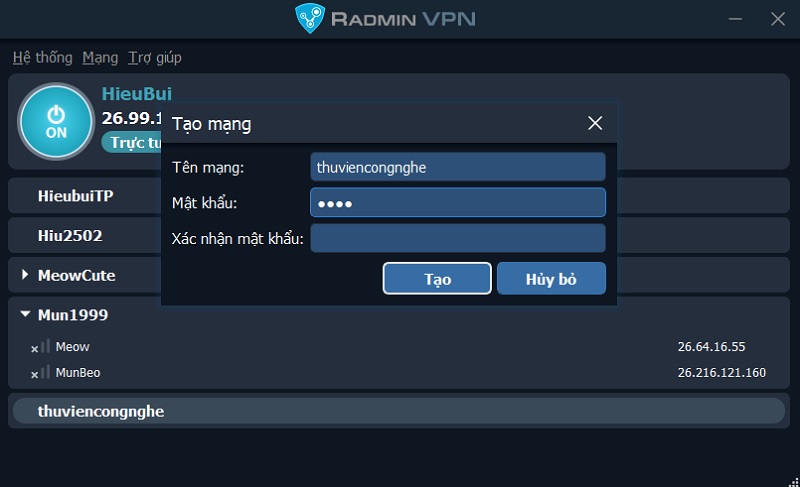
Task: Open the Mạng menu
Action: pyautogui.click(x=100, y=58)
